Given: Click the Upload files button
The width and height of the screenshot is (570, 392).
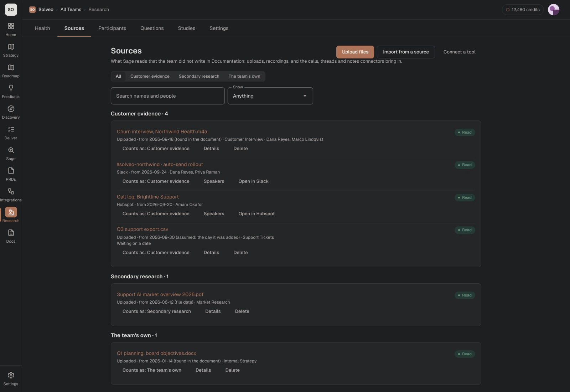Looking at the screenshot, I should pyautogui.click(x=355, y=52).
